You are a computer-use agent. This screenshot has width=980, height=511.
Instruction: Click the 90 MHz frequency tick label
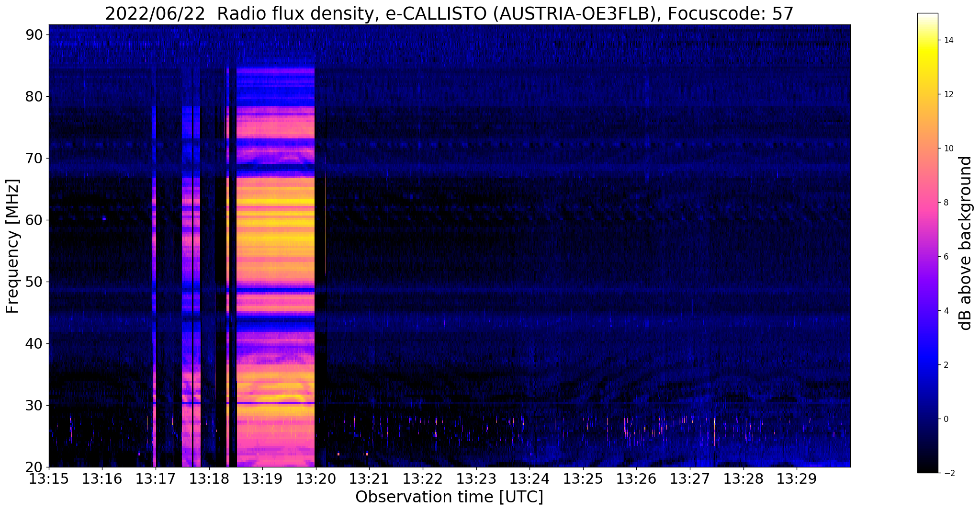point(34,34)
